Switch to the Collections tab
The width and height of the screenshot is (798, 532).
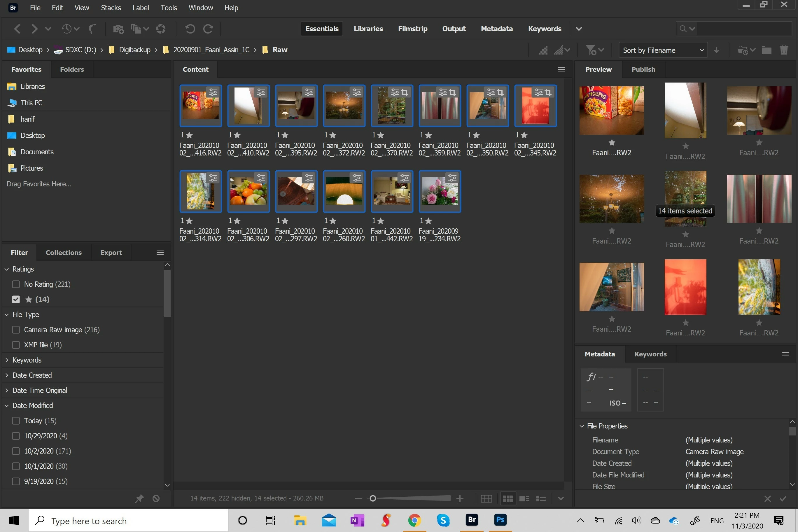64,252
